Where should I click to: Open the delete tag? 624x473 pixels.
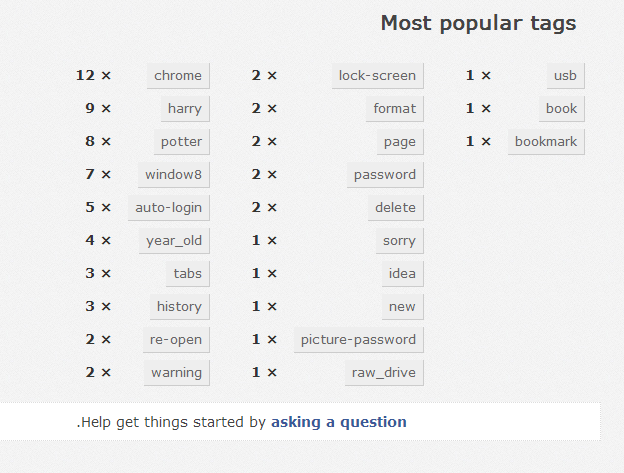point(395,207)
